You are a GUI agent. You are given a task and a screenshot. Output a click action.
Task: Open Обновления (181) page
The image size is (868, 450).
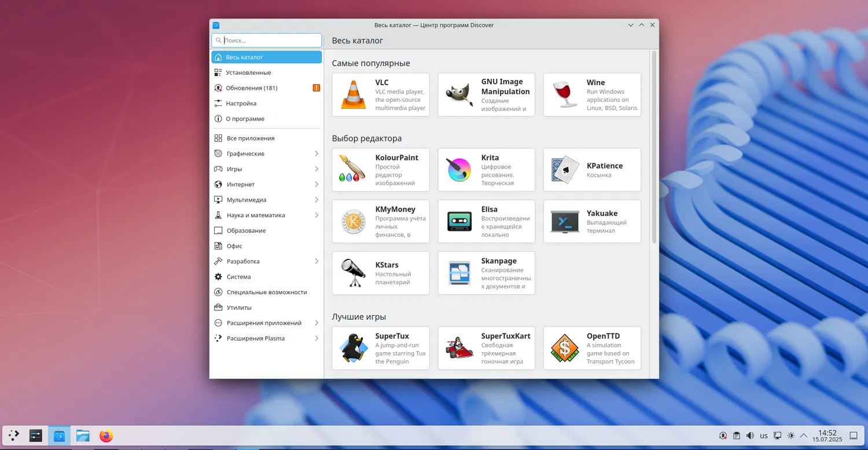point(267,88)
